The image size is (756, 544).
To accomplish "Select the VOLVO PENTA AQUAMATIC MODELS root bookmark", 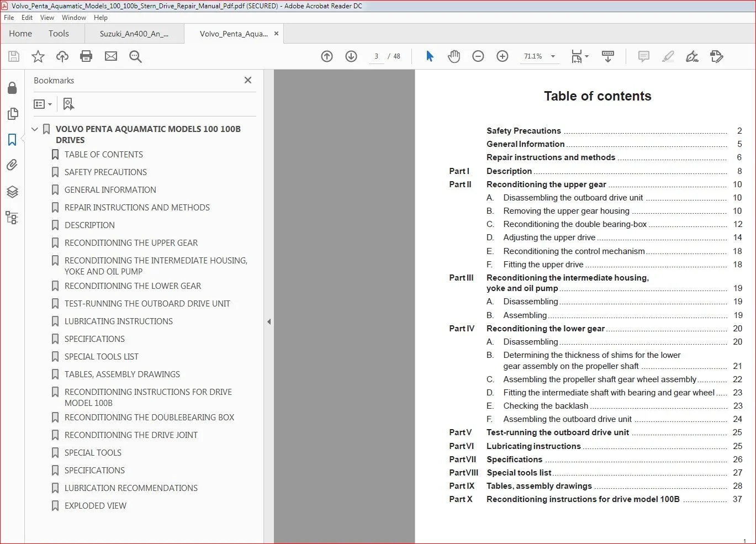I will 148,134.
